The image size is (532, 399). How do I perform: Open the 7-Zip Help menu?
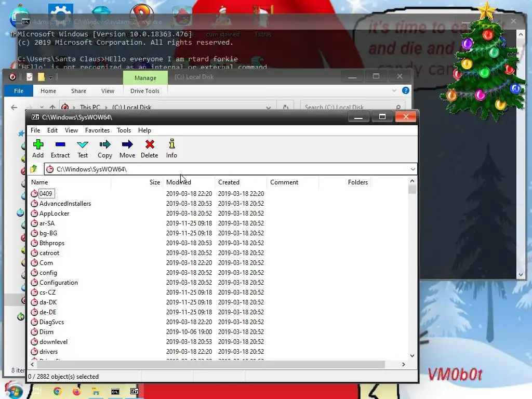coord(144,130)
